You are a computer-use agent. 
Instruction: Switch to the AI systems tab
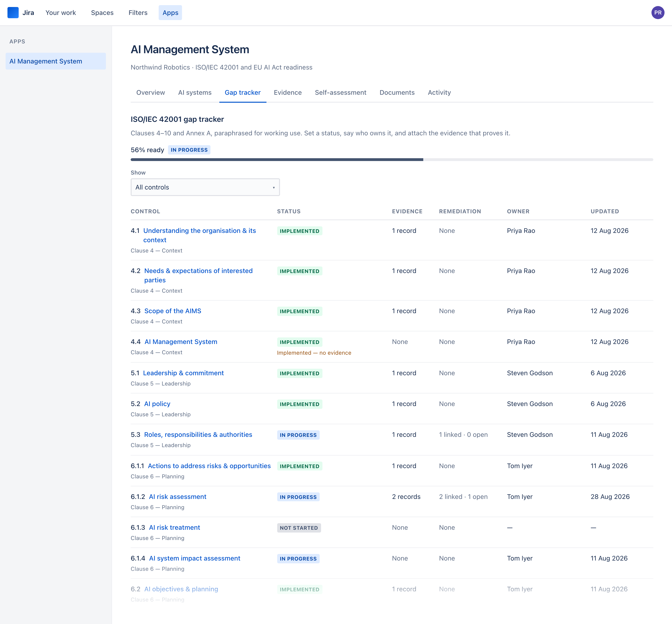click(195, 92)
